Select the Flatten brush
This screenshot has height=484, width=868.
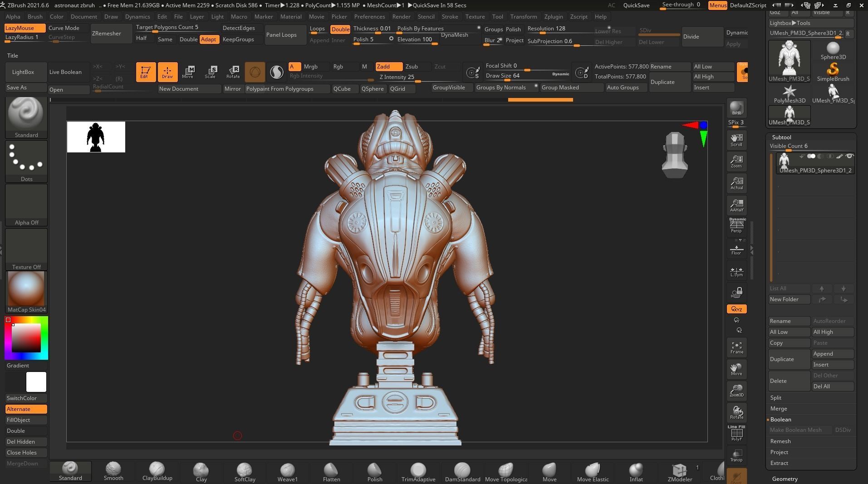pos(331,471)
